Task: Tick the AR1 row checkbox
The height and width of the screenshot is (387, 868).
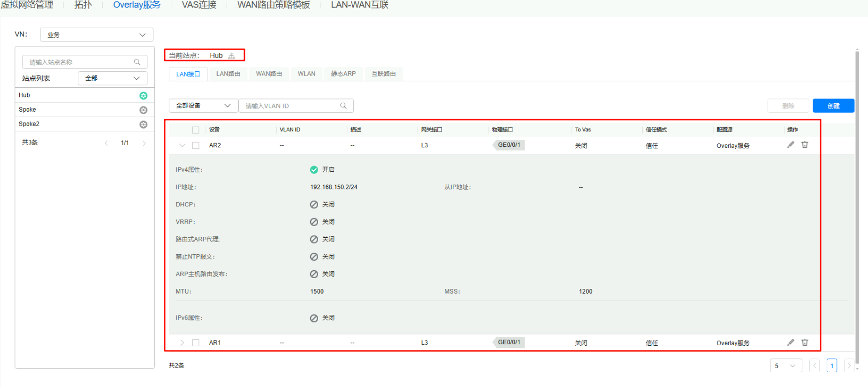Action: [x=196, y=343]
